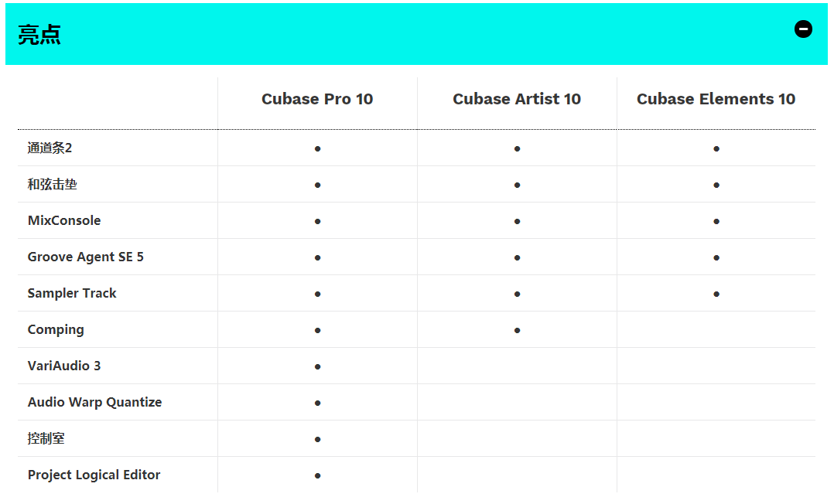Viewport: 834px width, 504px height.
Task: Open the MixConsole feature entry
Action: (63, 220)
